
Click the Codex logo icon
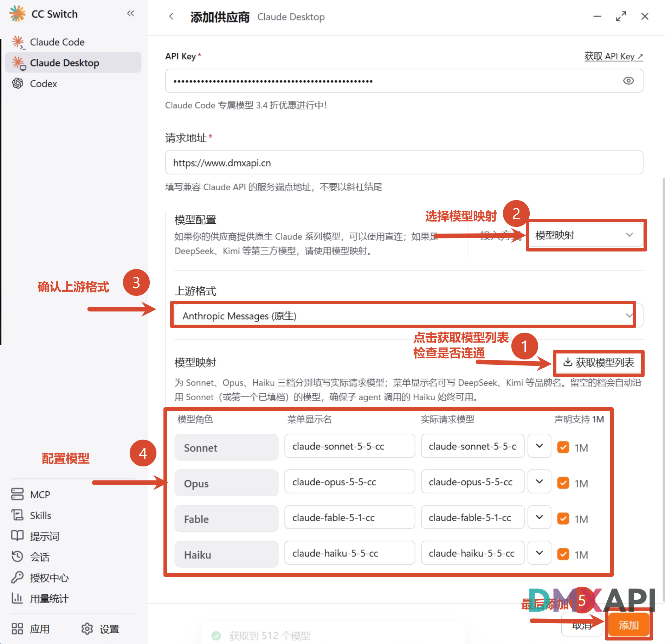pos(18,83)
